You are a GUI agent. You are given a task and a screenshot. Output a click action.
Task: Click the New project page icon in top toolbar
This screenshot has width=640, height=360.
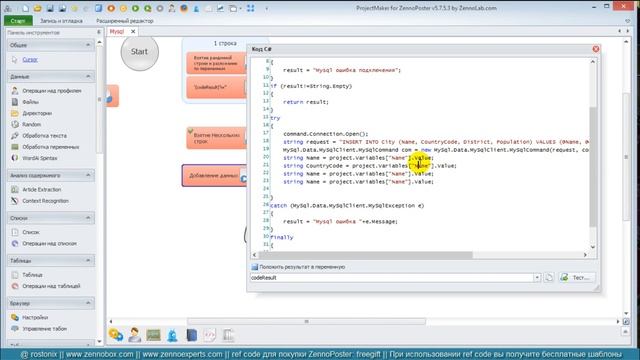coord(25,8)
